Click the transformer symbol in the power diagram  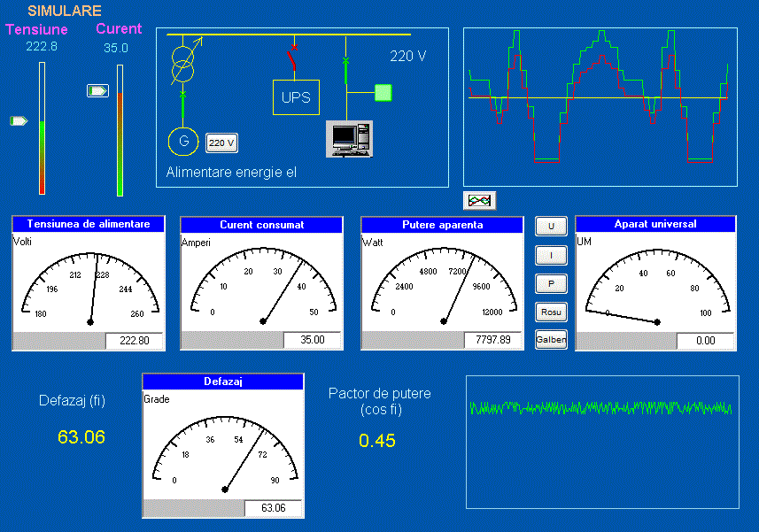182,61
